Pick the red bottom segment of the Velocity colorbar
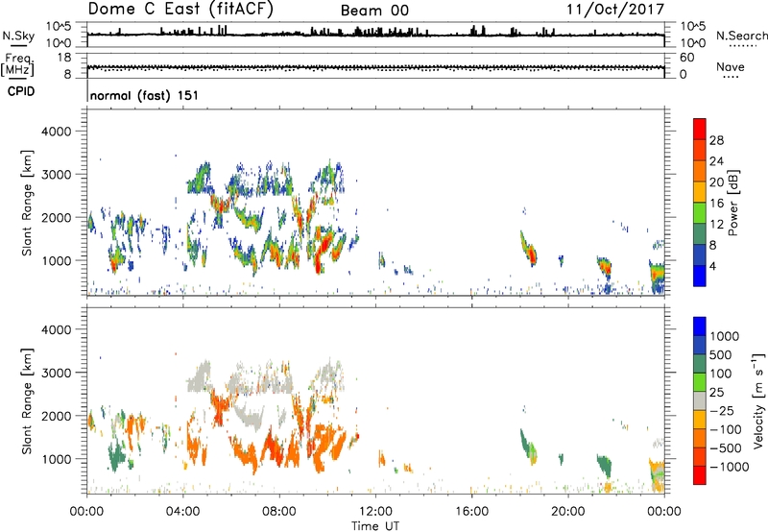Viewport: 768px width, 532px height. click(x=700, y=475)
